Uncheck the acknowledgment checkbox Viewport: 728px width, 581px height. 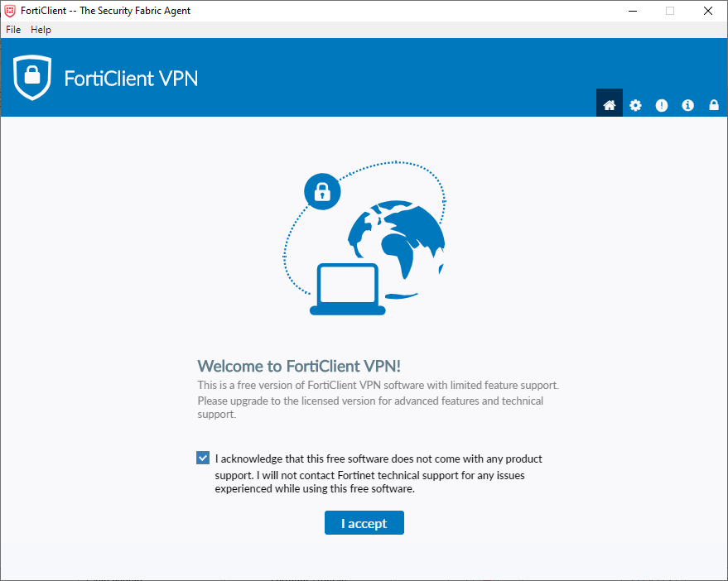[203, 458]
